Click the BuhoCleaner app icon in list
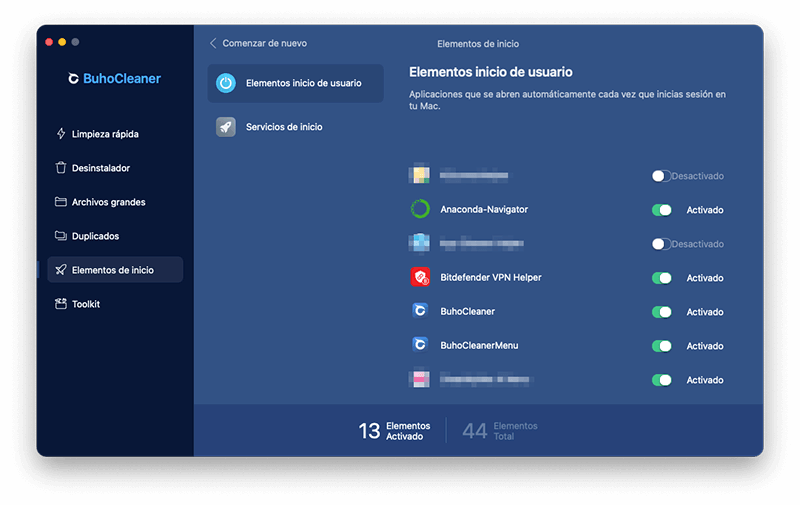Screen dimensions: 800x505 (420, 311)
